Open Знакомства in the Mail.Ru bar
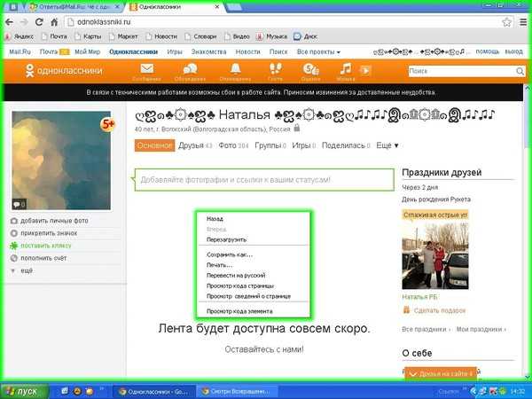532x399 pixels. click(x=208, y=52)
